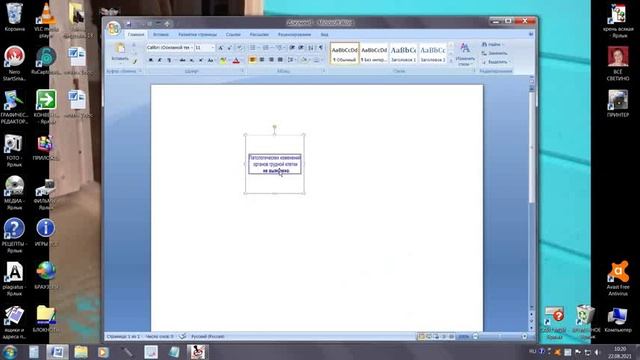
Task: Toggle underline formatting
Action: pyautogui.click(x=169, y=60)
